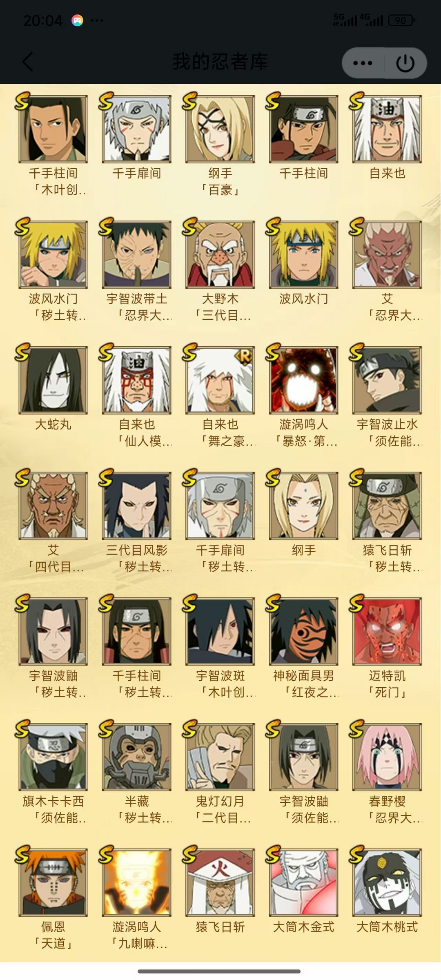Open the 旗木卡卡西 ninja portrait
The width and height of the screenshot is (441, 980).
53,757
